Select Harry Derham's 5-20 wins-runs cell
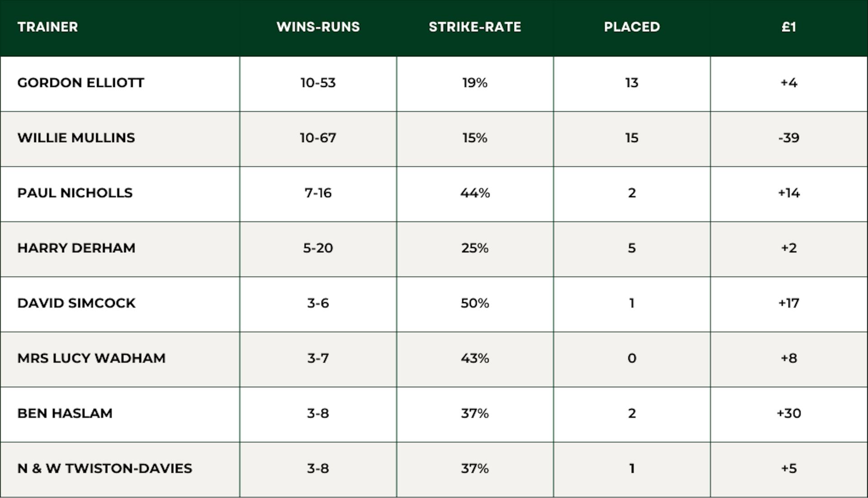Image resolution: width=868 pixels, height=498 pixels. (318, 248)
